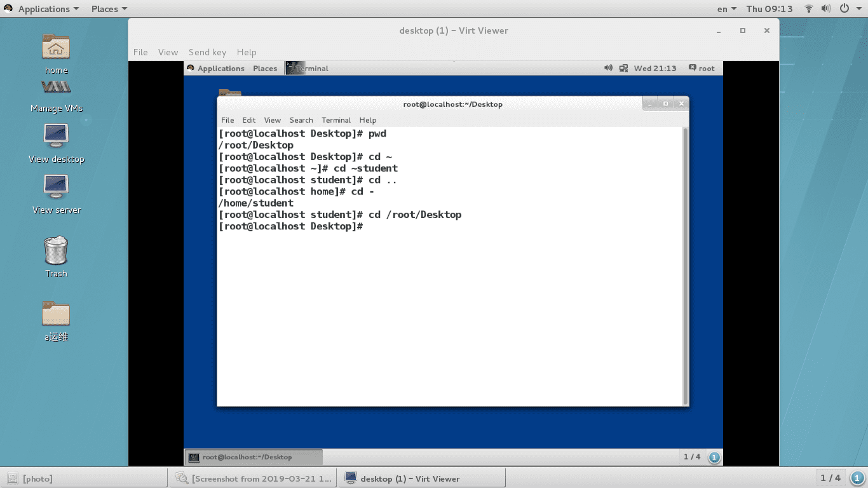Open the terminal window's View menu
The image size is (868, 488).
click(273, 120)
